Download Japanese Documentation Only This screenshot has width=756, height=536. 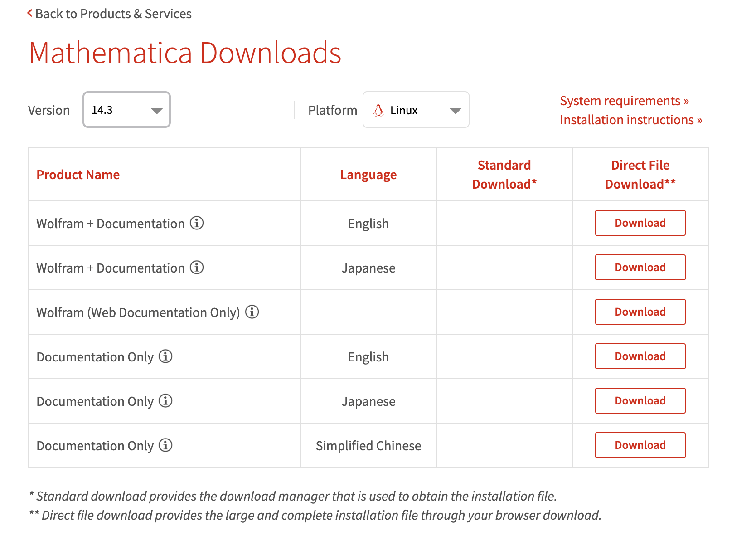640,400
